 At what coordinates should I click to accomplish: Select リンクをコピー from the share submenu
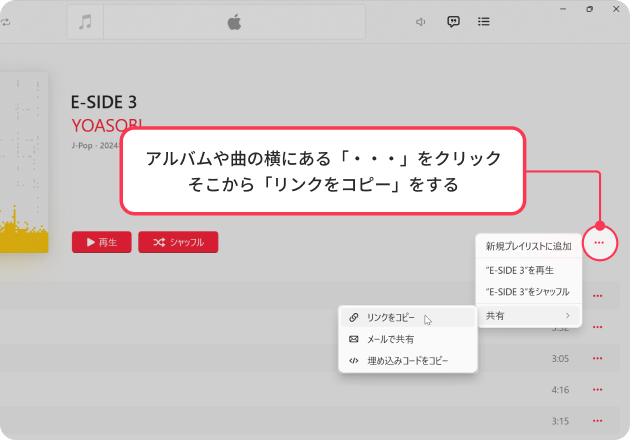click(x=390, y=318)
